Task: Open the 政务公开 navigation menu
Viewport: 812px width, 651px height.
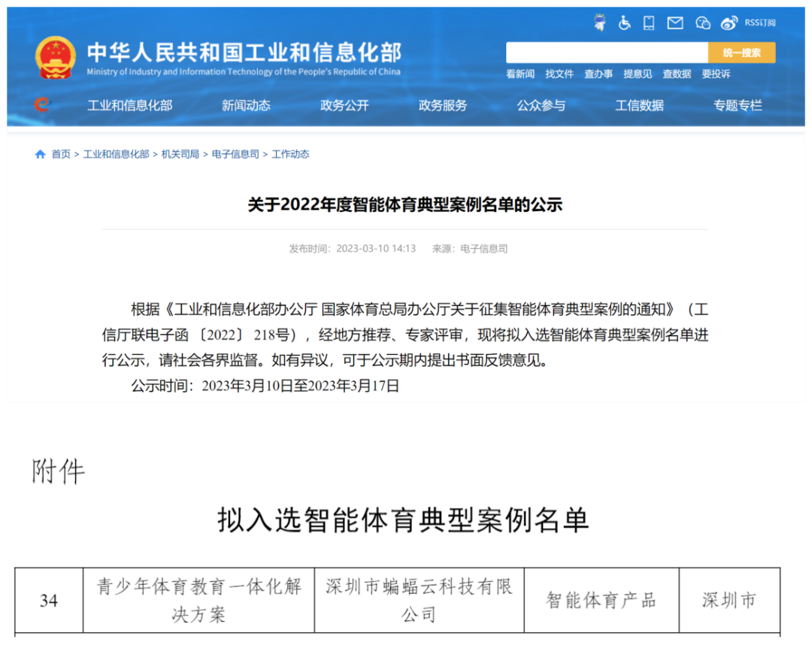Action: tap(344, 106)
